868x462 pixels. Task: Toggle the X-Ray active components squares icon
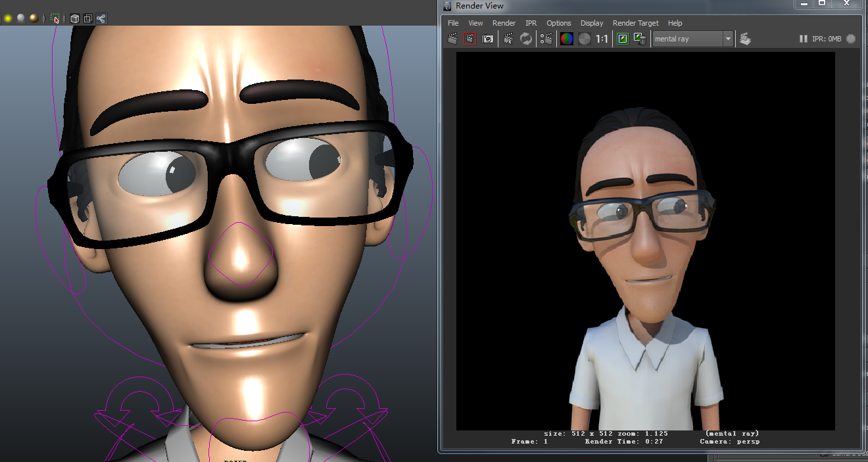click(x=87, y=18)
